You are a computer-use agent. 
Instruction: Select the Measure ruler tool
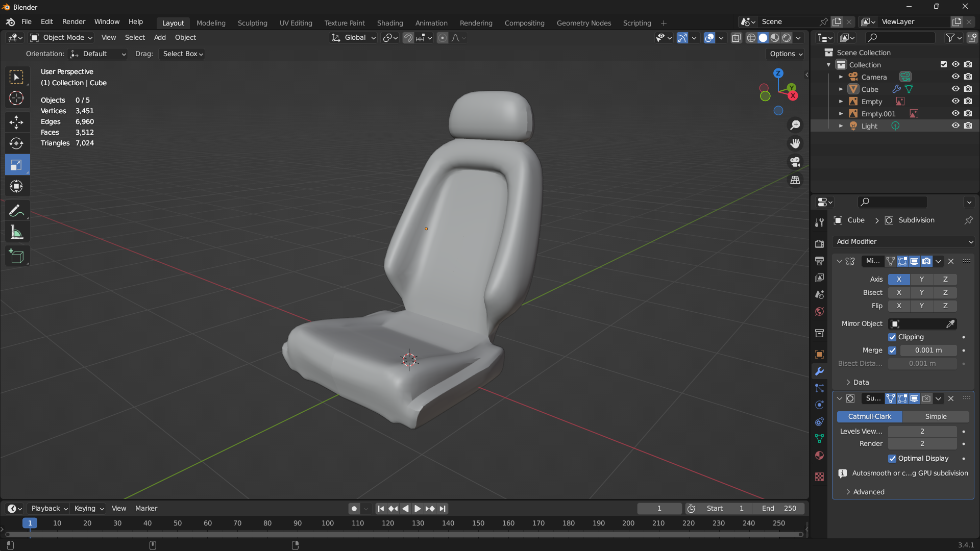click(x=16, y=233)
